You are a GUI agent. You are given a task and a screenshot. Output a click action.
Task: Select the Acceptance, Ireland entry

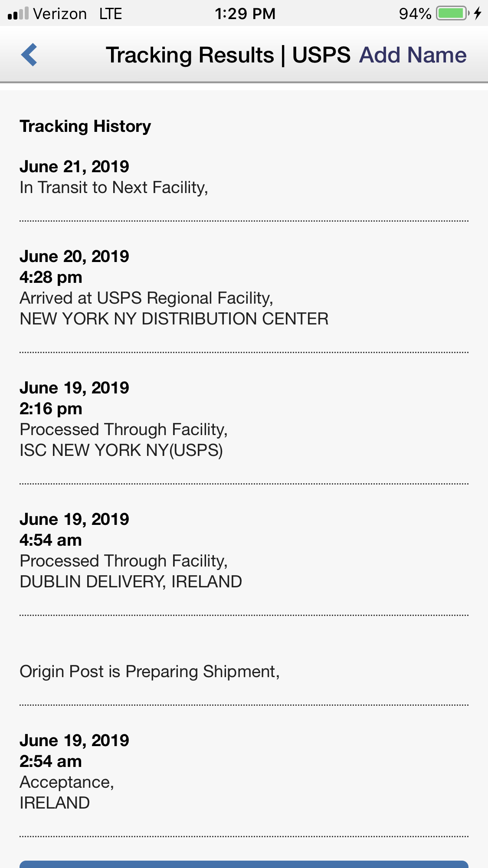pos(244,772)
